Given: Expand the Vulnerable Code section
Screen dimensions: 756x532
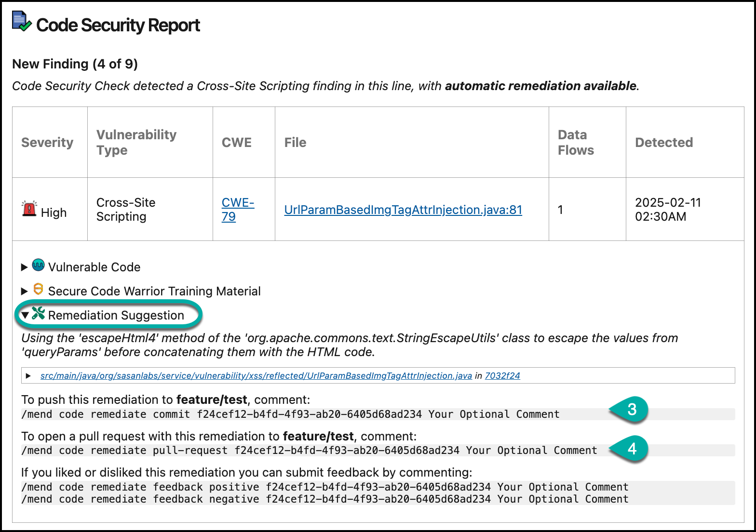Looking at the screenshot, I should pyautogui.click(x=25, y=267).
